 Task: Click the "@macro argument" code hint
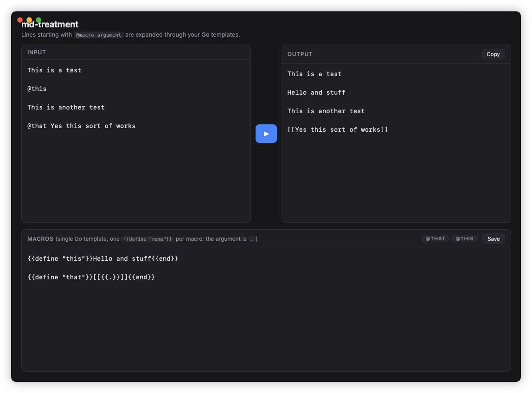coord(98,35)
